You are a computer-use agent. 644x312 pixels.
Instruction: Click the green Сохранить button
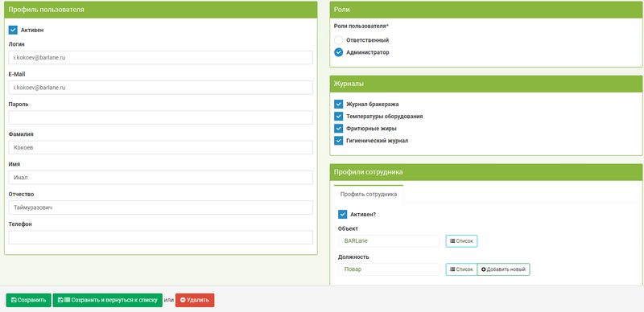pyautogui.click(x=29, y=300)
